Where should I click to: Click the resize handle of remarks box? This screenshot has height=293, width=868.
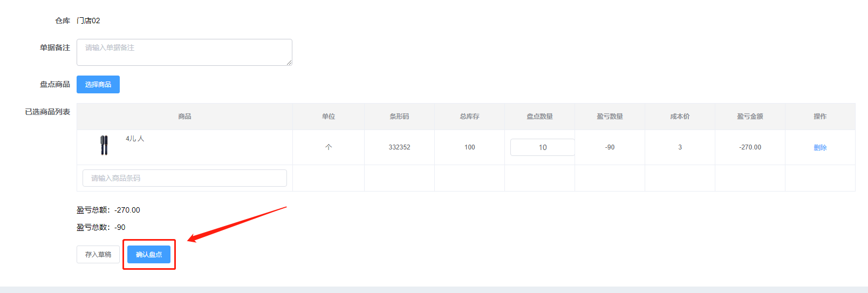coord(289,63)
